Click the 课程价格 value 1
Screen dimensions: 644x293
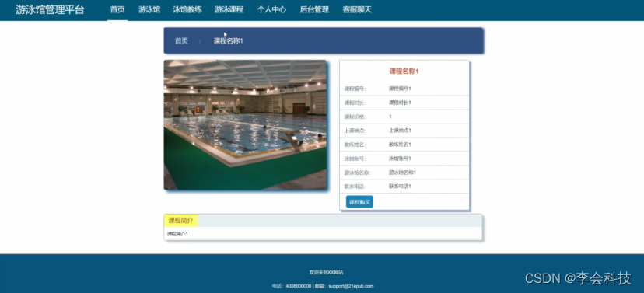pos(390,117)
